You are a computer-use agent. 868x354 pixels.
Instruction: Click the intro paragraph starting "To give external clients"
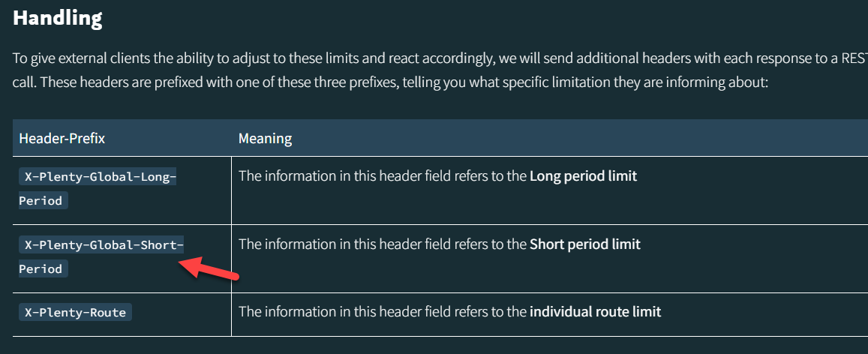[440, 58]
